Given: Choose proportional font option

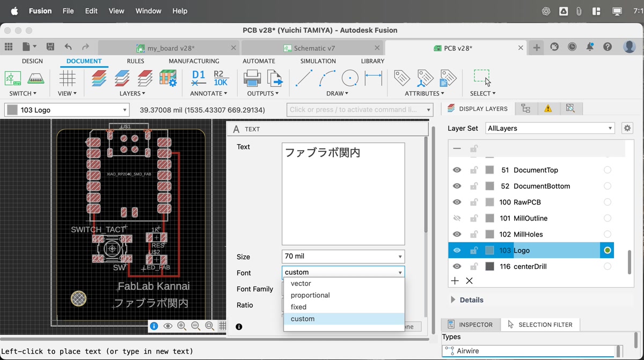Looking at the screenshot, I should coord(344,295).
